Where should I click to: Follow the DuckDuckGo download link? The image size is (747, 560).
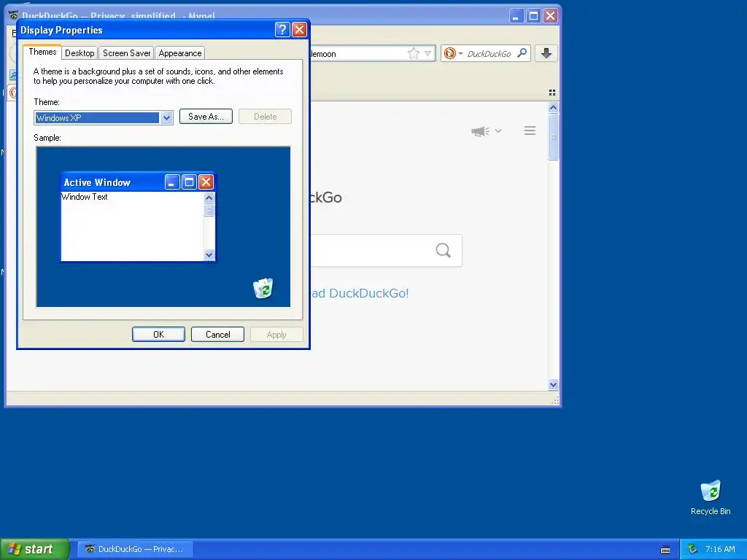360,293
